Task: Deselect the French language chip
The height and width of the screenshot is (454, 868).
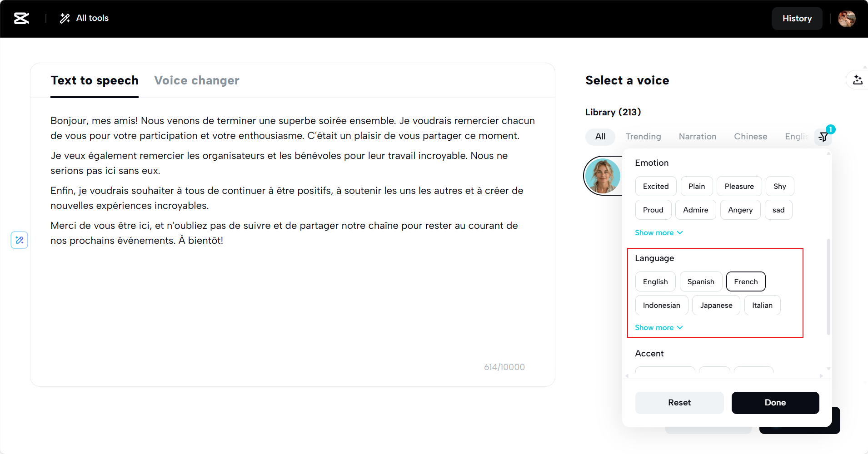Action: pyautogui.click(x=746, y=281)
